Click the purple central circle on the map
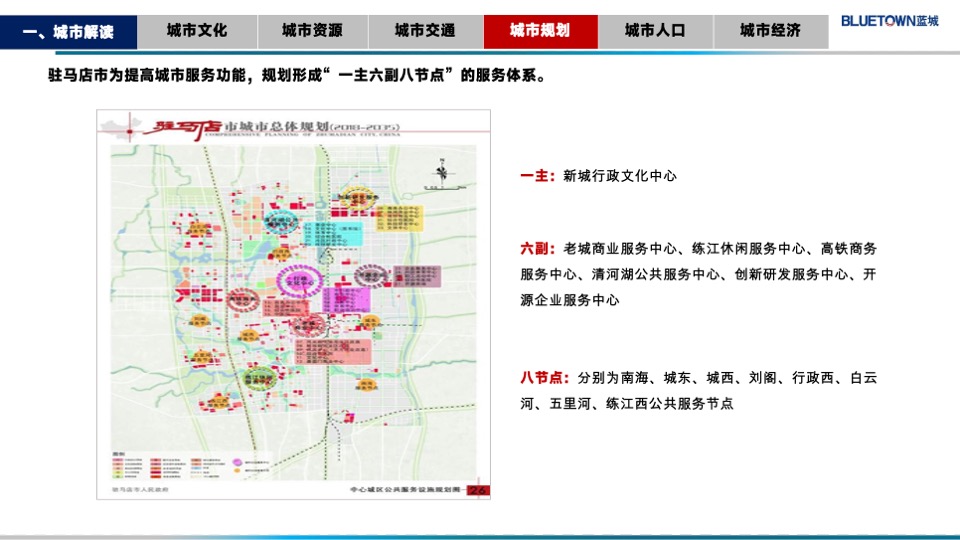The image size is (960, 540). tap(299, 283)
